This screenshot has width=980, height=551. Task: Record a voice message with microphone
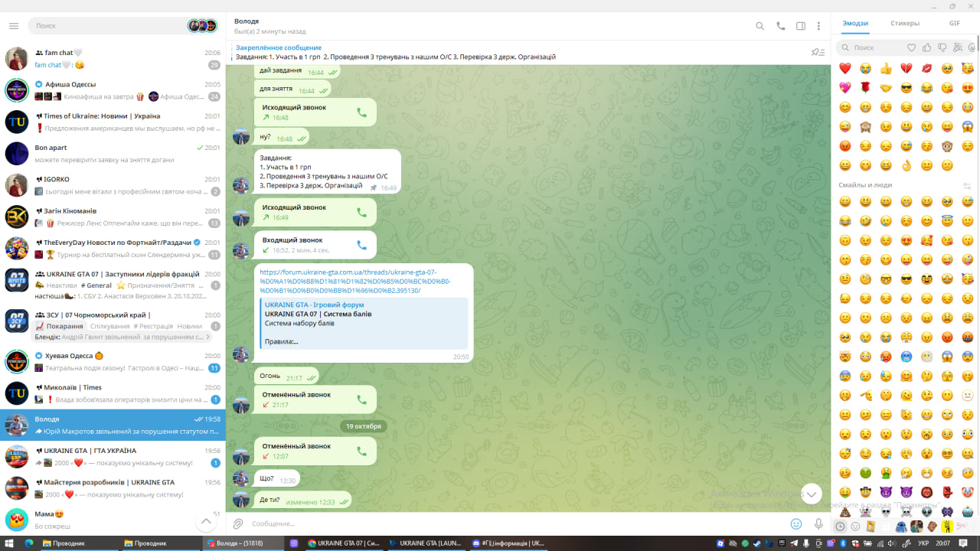coord(818,523)
